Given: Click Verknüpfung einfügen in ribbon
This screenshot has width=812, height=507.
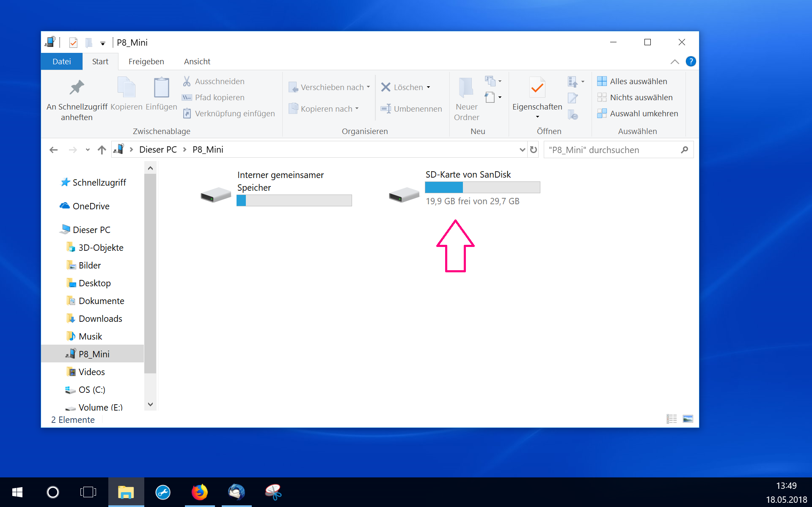Looking at the screenshot, I should coord(229,113).
